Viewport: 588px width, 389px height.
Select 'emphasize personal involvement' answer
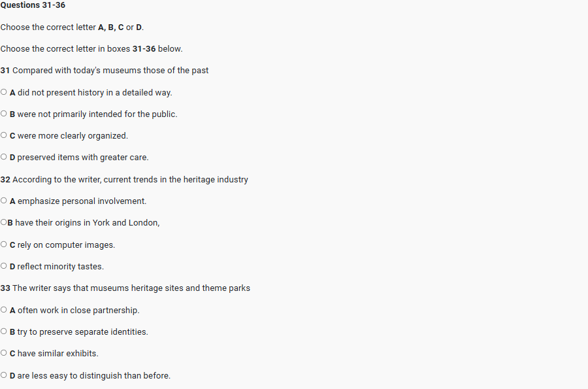tap(4, 201)
